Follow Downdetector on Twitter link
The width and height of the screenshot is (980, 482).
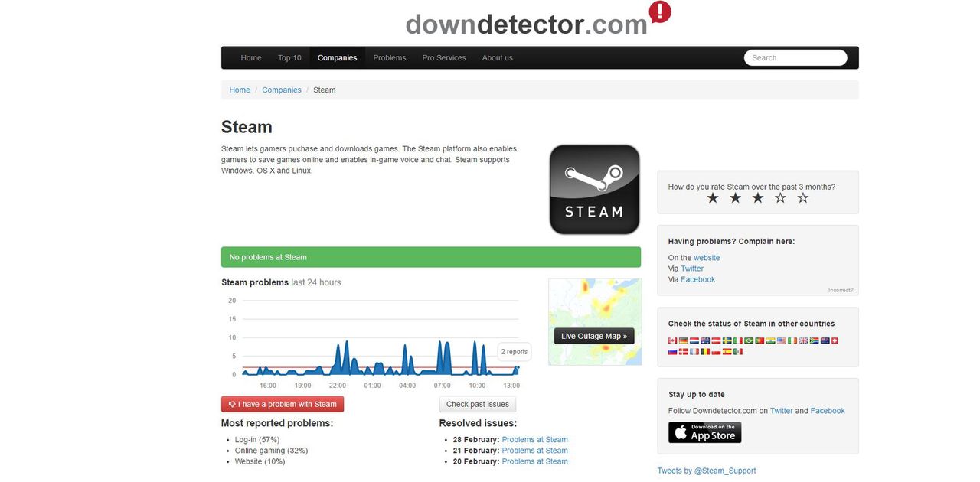782,411
